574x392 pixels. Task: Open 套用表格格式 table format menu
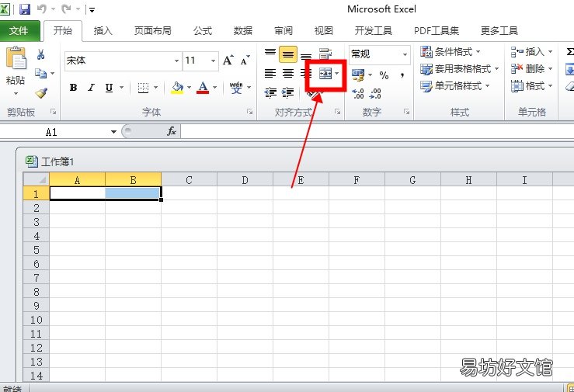460,69
